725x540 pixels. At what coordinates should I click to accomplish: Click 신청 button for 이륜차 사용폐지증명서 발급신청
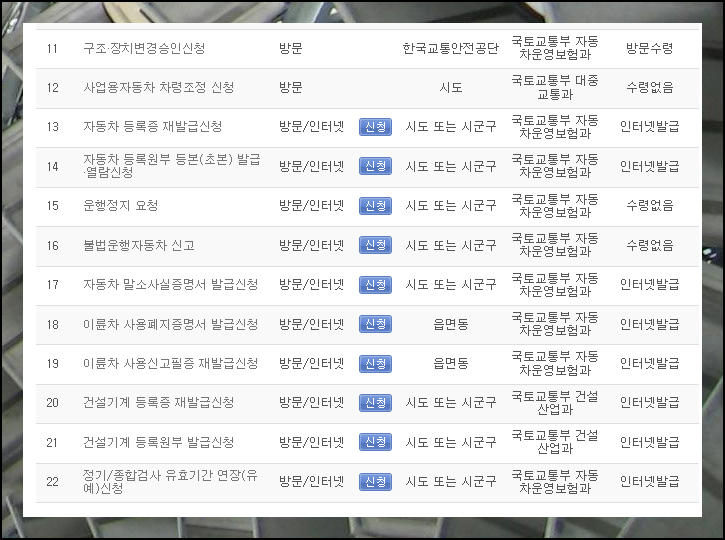(x=375, y=324)
